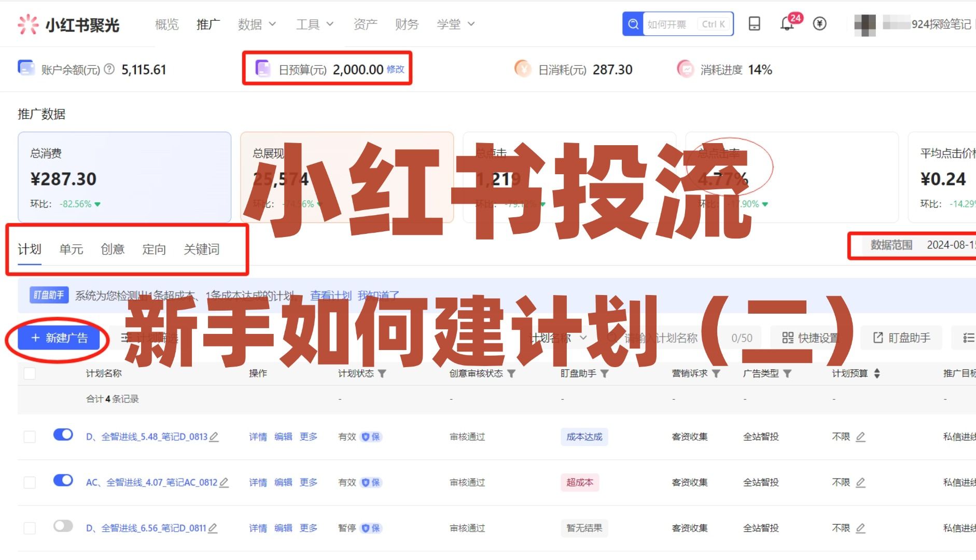This screenshot has height=560, width=976.
Task: Open the 概览 menu
Action: (167, 24)
